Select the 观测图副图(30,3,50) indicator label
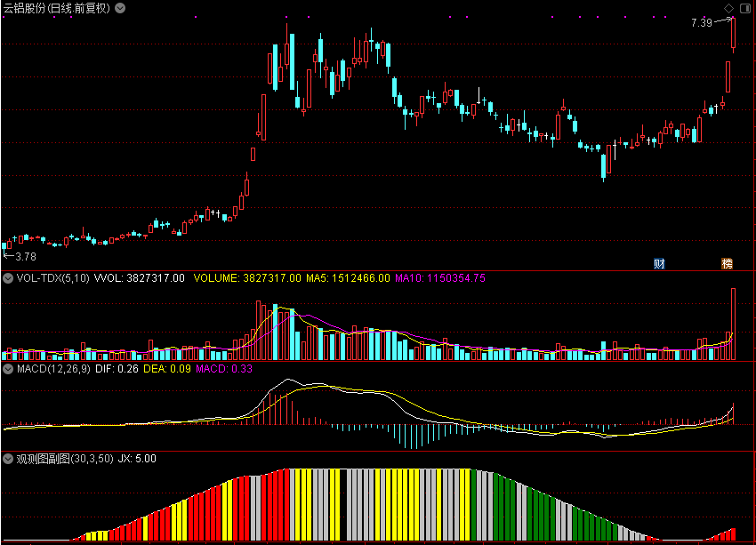 (65, 459)
